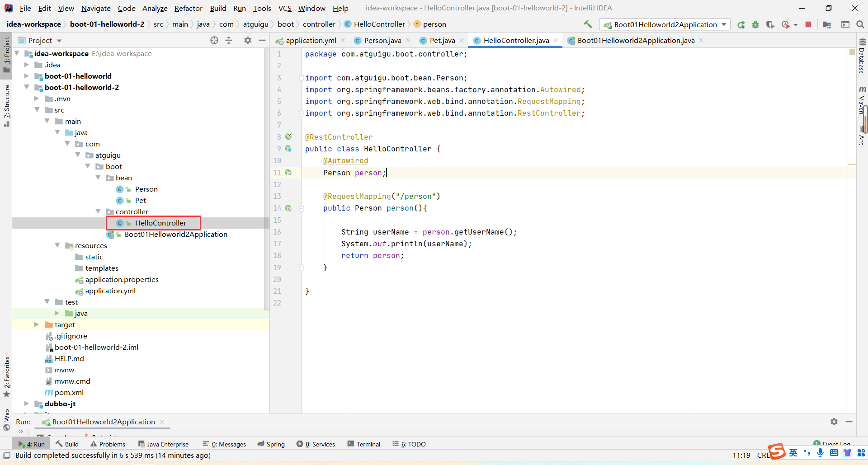Close the Pet.java editor tab

tap(462, 41)
